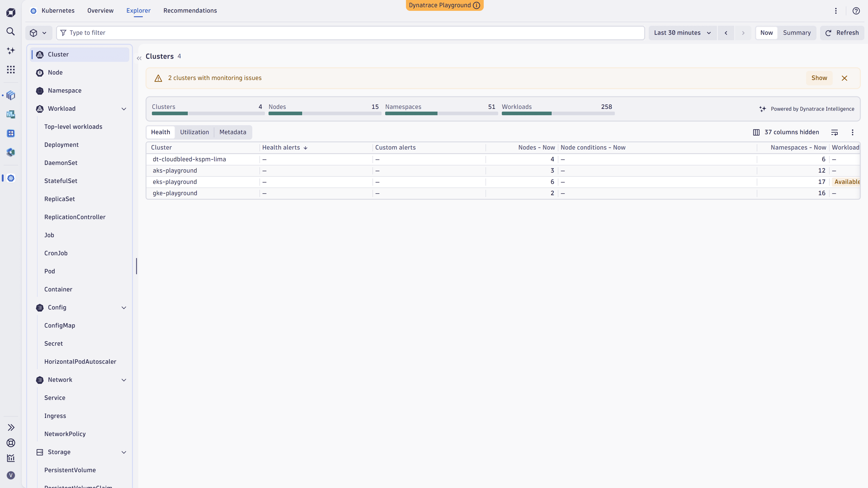
Task: Select Ingress in the sidebar
Action: (x=55, y=416)
